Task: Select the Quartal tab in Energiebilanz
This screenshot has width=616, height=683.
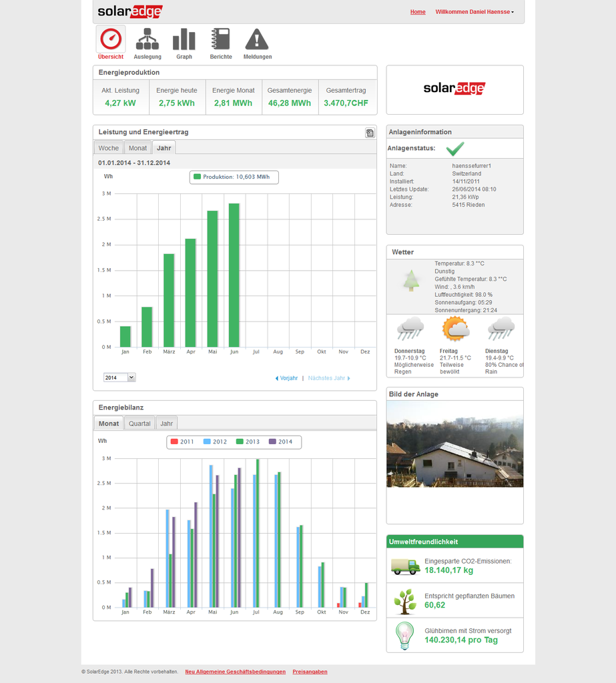Action: (x=139, y=424)
